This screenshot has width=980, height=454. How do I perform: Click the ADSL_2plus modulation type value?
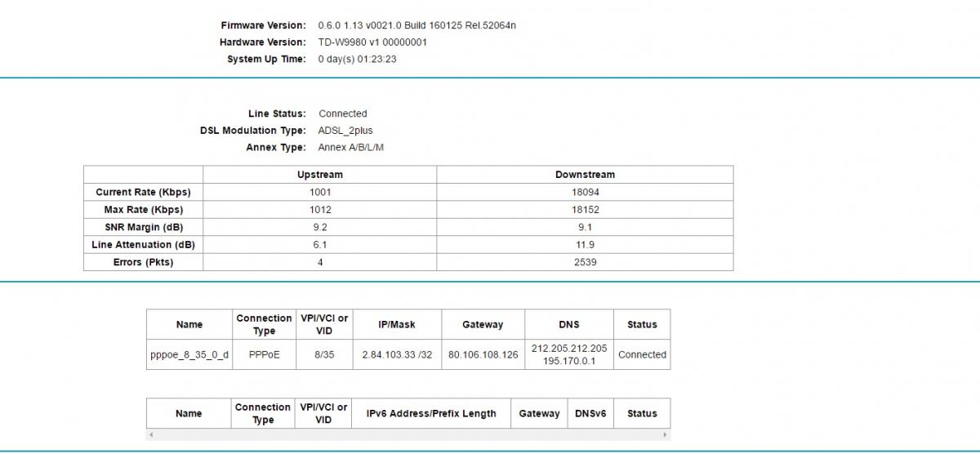[x=345, y=131]
